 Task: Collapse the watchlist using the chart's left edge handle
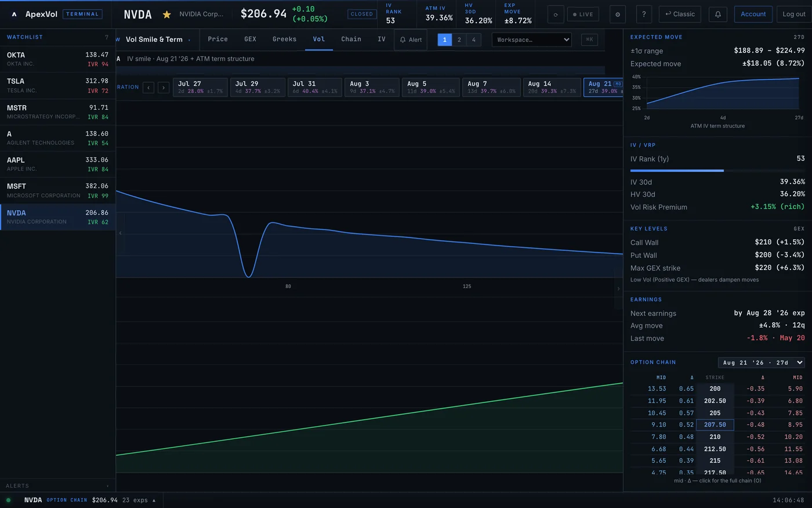120,233
